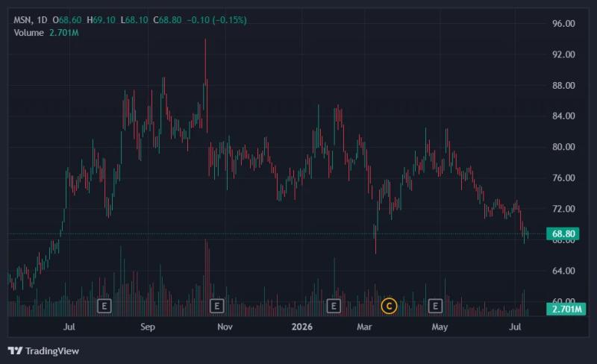
Task: Click the 80.00 label on the price axis
Action: [x=563, y=147]
